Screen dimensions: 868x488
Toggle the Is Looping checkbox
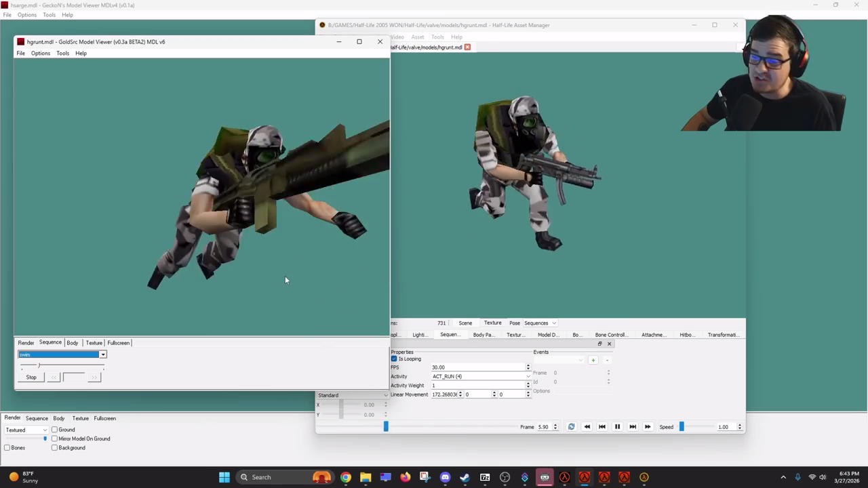pyautogui.click(x=394, y=359)
